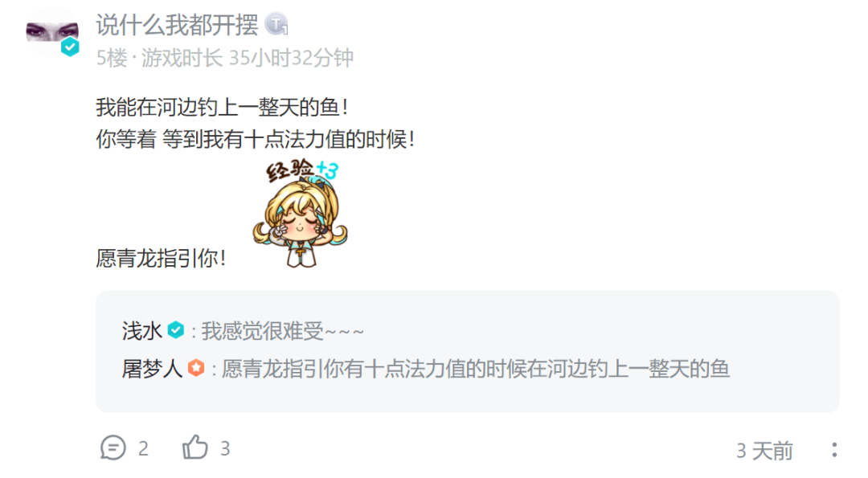
Task: Click the 游戏时长 35小时32分钟 label
Action: click(248, 58)
